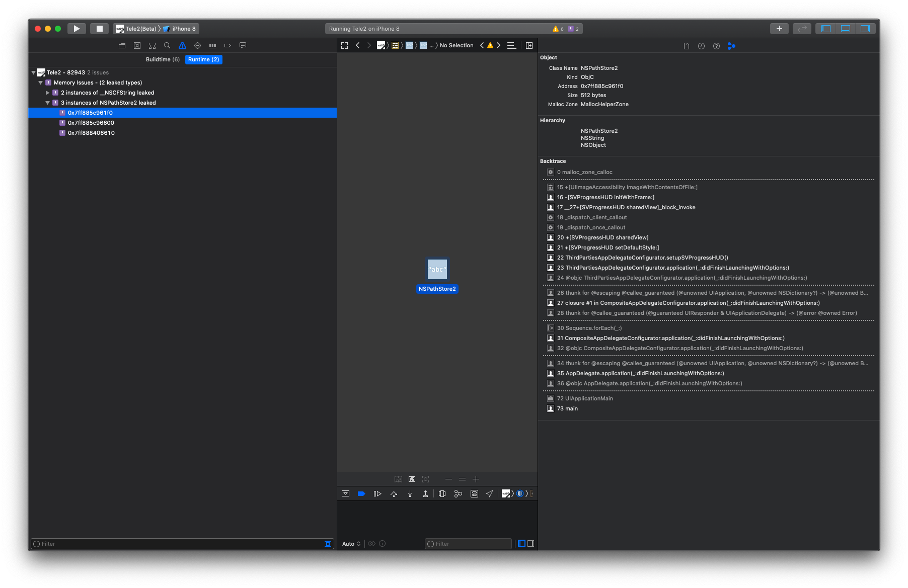The width and height of the screenshot is (908, 588).
Task: Show the Quick Help inspector
Action: [x=716, y=46]
